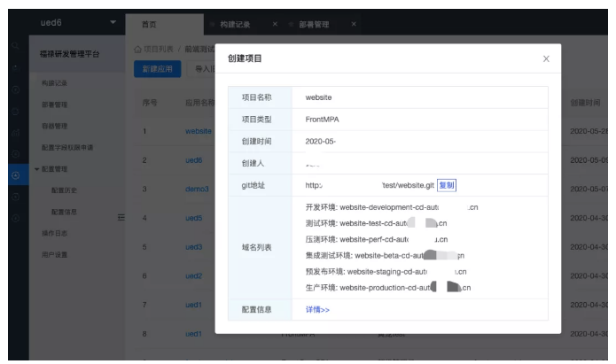Image resolution: width=616 pixels, height=364 pixels.
Task: Open the ued3 application link
Action: [x=194, y=247]
